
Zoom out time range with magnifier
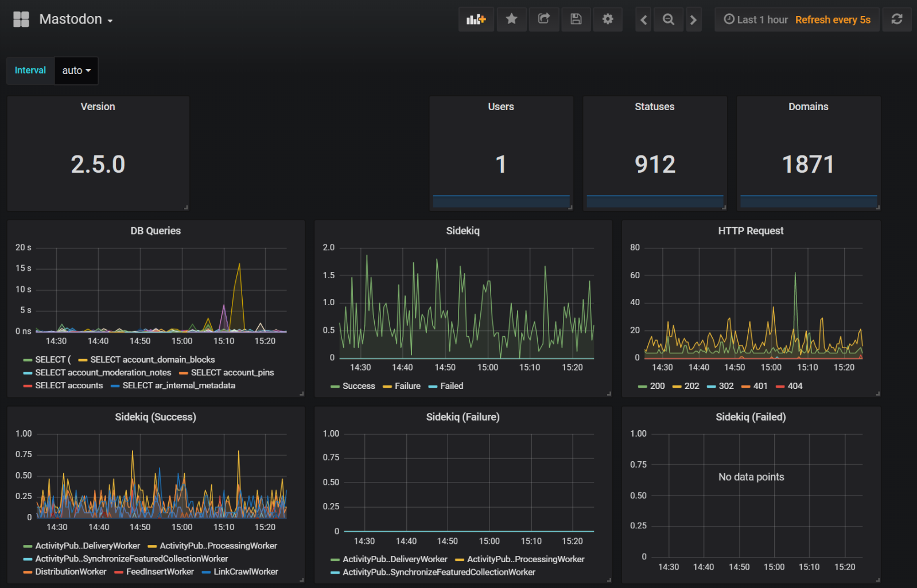click(x=669, y=20)
